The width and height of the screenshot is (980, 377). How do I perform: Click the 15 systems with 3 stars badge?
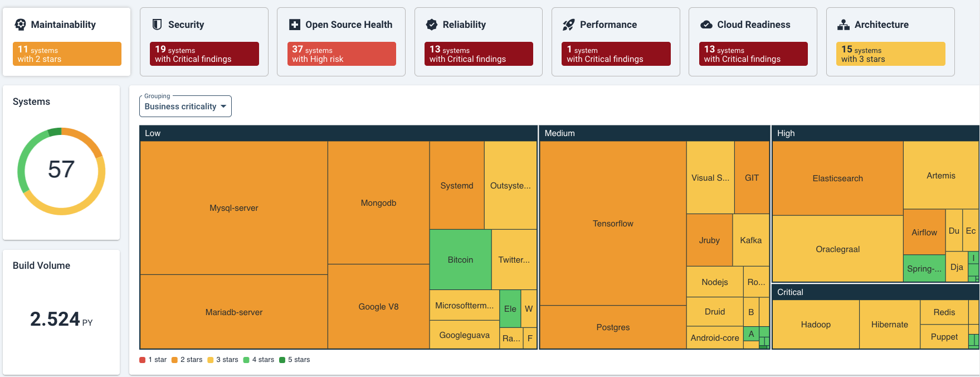coord(891,54)
